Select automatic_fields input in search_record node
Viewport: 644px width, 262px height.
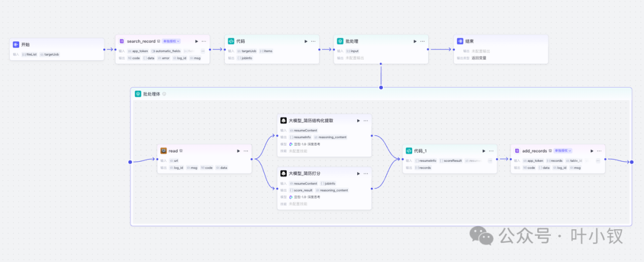166,51
